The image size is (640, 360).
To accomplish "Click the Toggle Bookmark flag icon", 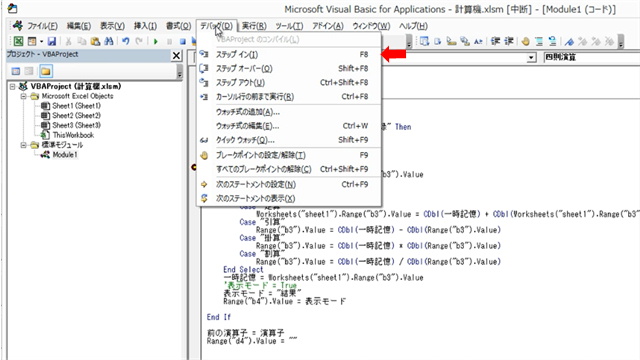I will click(x=569, y=41).
